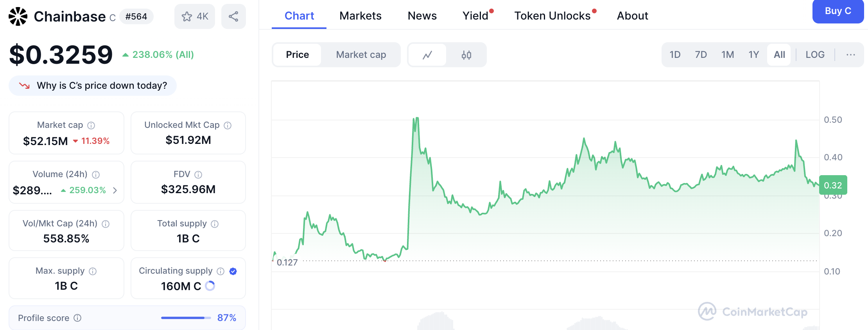Toggle the Price chart view

click(297, 55)
